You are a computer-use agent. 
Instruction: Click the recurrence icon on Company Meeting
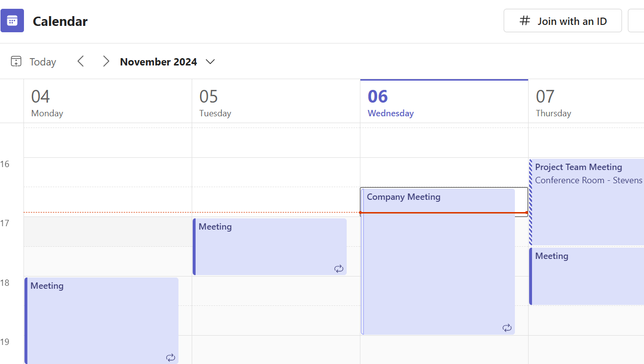click(507, 328)
